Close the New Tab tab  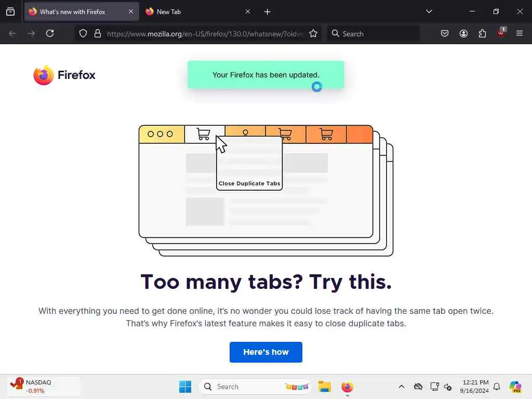coord(248,11)
